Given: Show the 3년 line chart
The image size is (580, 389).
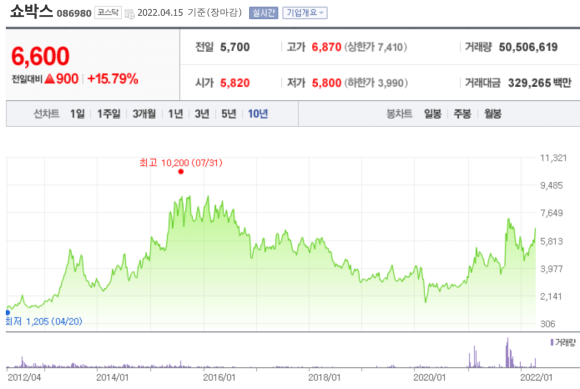Looking at the screenshot, I should [x=202, y=114].
